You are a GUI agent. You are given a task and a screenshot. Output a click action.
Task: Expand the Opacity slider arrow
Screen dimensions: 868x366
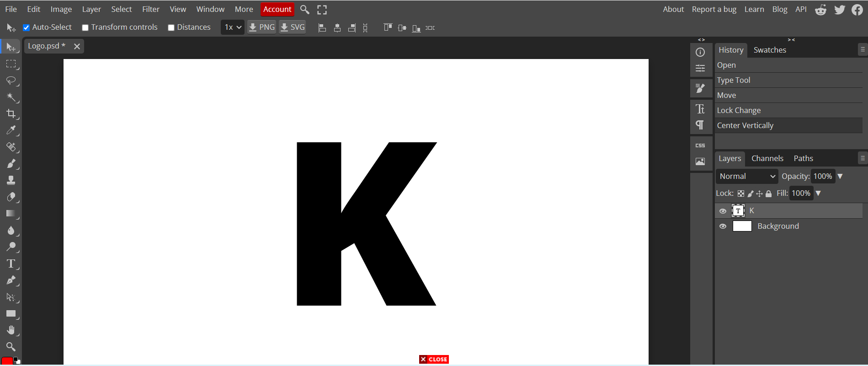[x=840, y=176]
